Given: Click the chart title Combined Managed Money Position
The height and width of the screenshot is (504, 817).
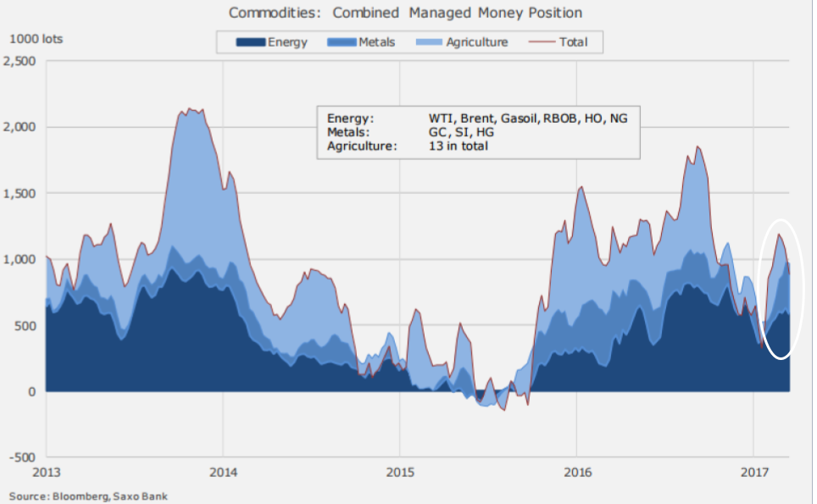Looking at the screenshot, I should tap(405, 13).
